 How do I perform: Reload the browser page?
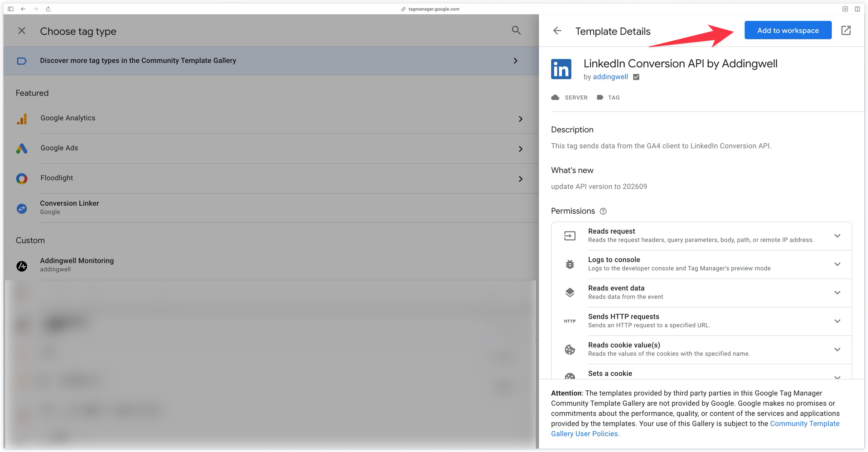click(x=48, y=9)
